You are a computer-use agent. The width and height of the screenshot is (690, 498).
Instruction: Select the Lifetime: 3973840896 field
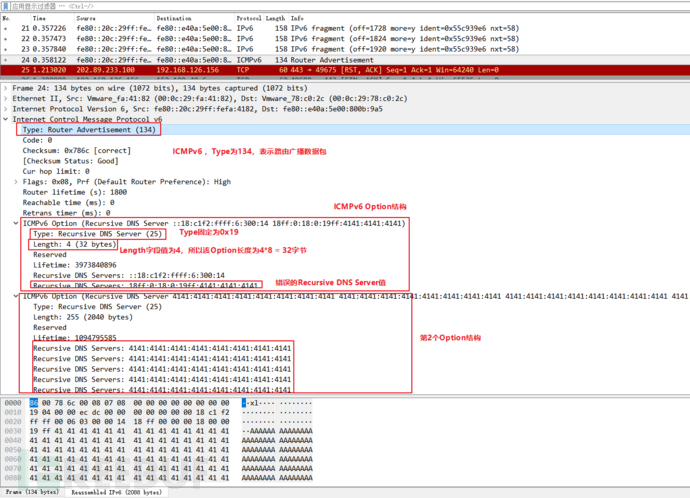pos(75,265)
